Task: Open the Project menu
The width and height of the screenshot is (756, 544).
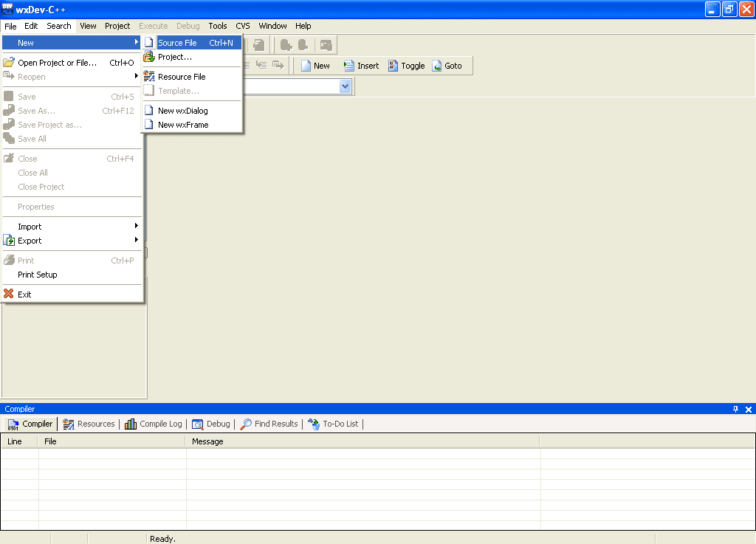Action: (x=117, y=26)
